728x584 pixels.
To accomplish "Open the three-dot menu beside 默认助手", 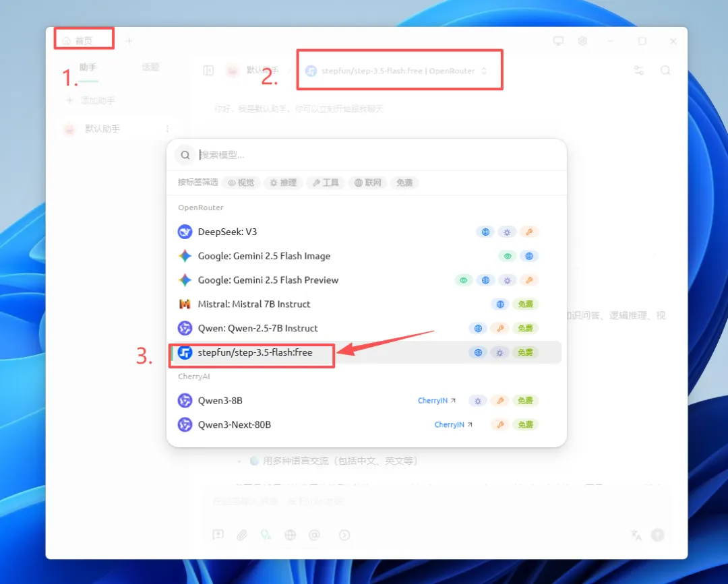I will pyautogui.click(x=167, y=129).
